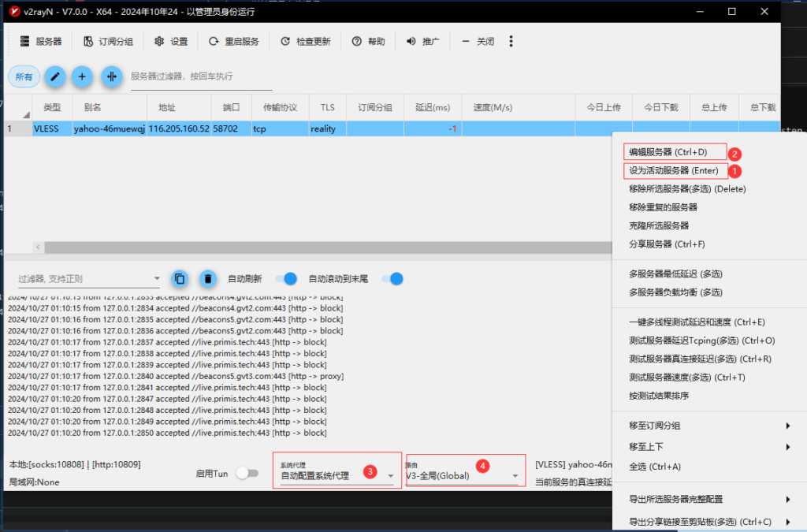Click the pencil edit icon beside 所有
Image resolution: width=807 pixels, height=532 pixels.
point(54,76)
